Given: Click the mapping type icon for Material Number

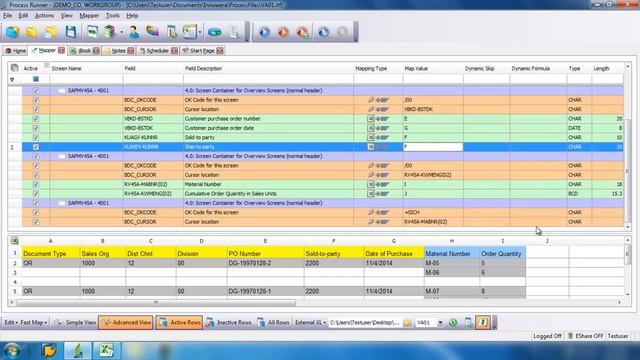Looking at the screenshot, I should 371,184.
